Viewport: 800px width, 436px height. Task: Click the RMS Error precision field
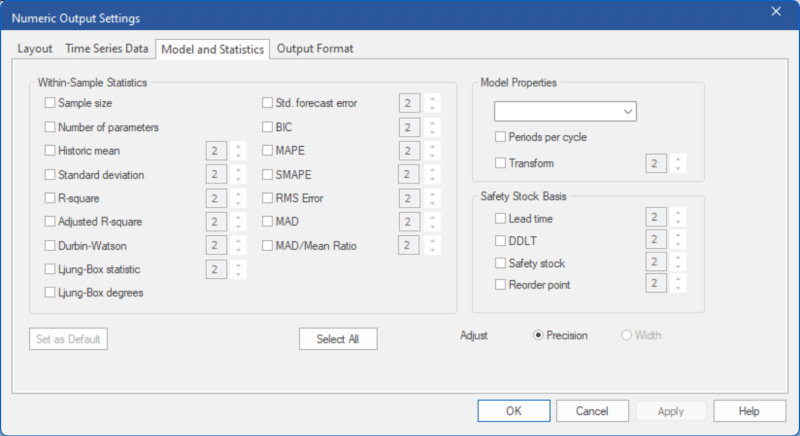pyautogui.click(x=410, y=198)
